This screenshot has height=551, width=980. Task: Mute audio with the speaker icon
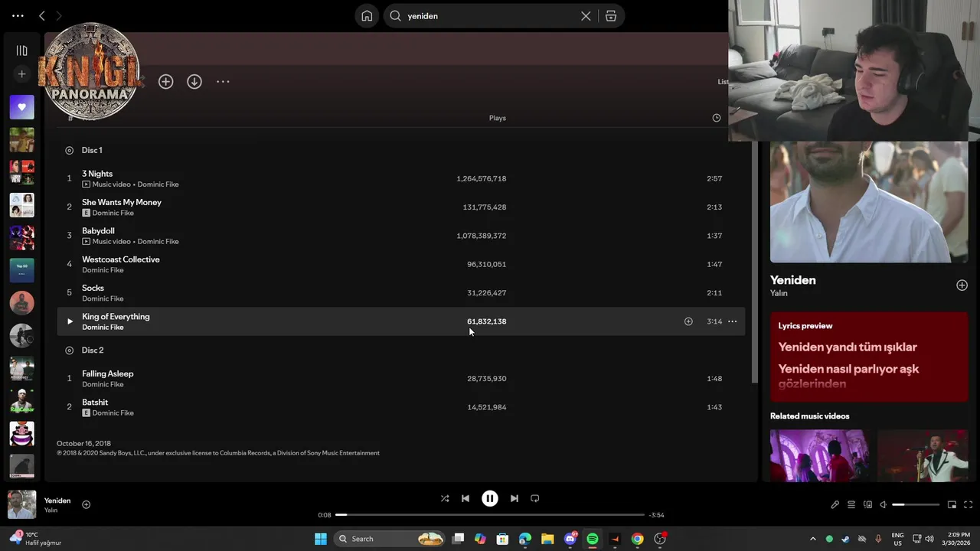(x=883, y=504)
